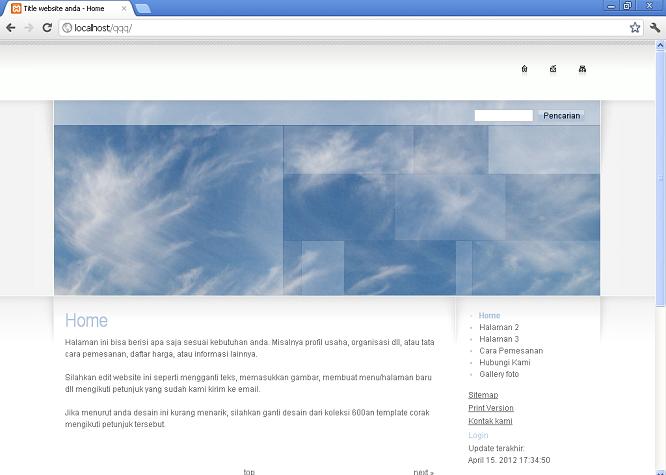Click the Print Version link
This screenshot has width=666, height=475.
coord(491,408)
